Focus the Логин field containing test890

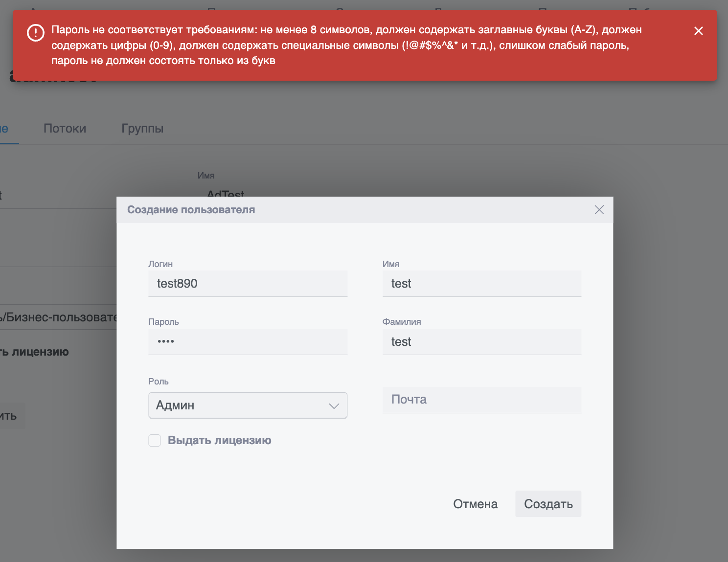click(248, 284)
